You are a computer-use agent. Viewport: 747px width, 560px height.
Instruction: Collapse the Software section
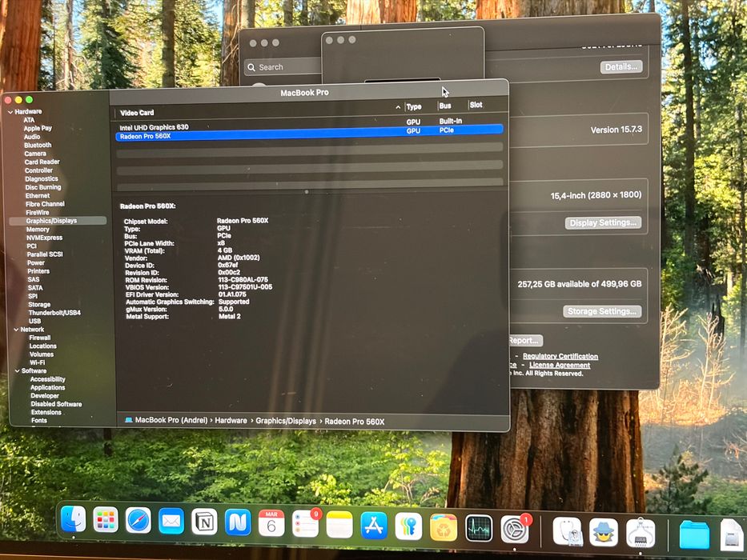click(x=17, y=371)
